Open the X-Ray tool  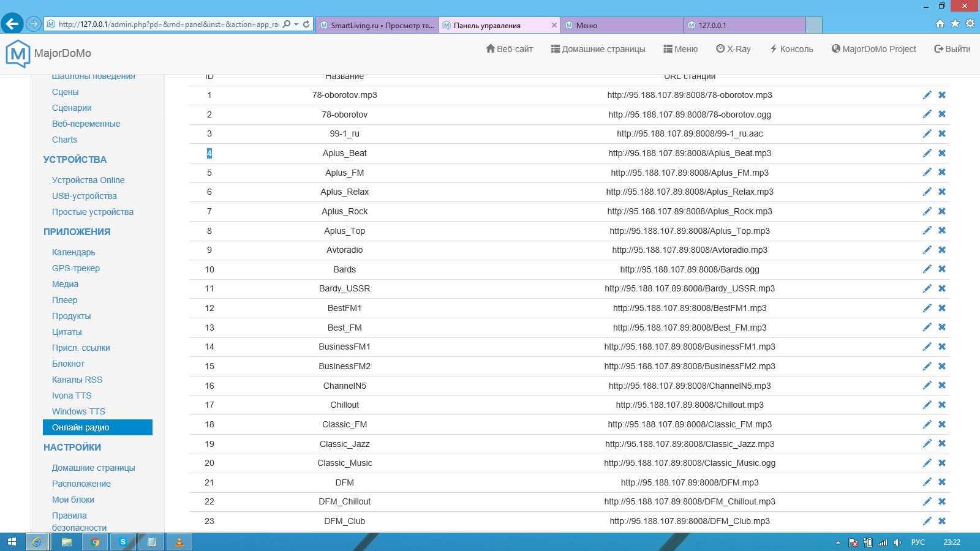point(733,49)
